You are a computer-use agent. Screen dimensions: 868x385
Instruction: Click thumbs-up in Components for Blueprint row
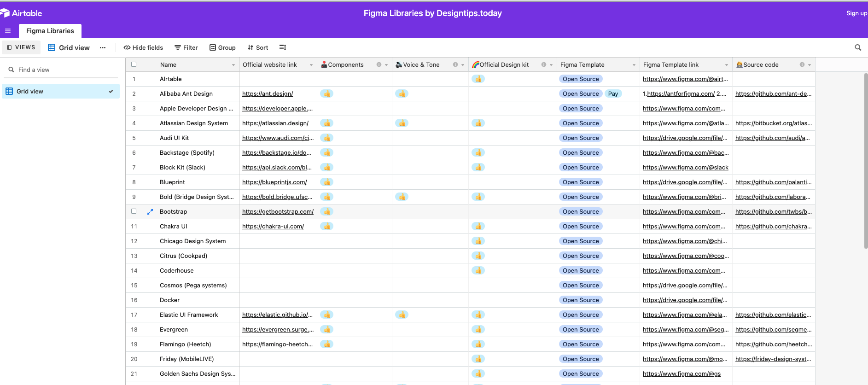pos(327,182)
